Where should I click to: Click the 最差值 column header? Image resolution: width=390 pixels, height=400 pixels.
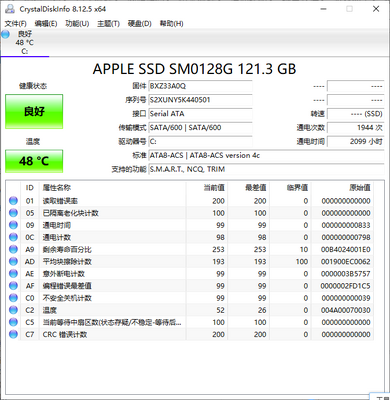[248, 188]
